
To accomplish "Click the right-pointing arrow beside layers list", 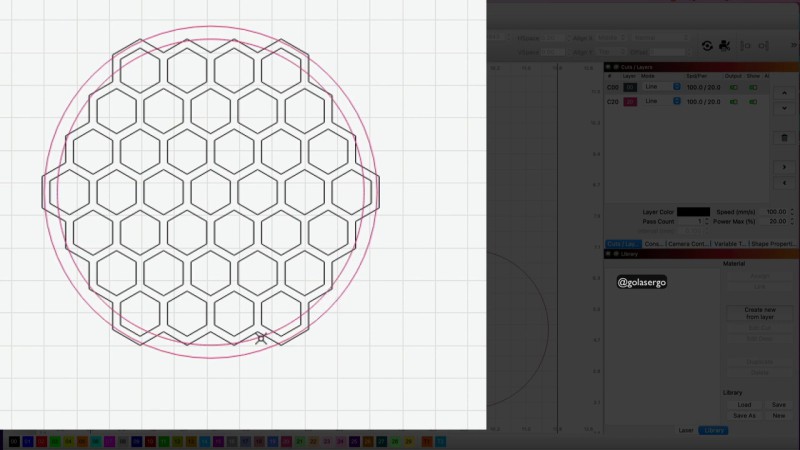I will pos(784,167).
